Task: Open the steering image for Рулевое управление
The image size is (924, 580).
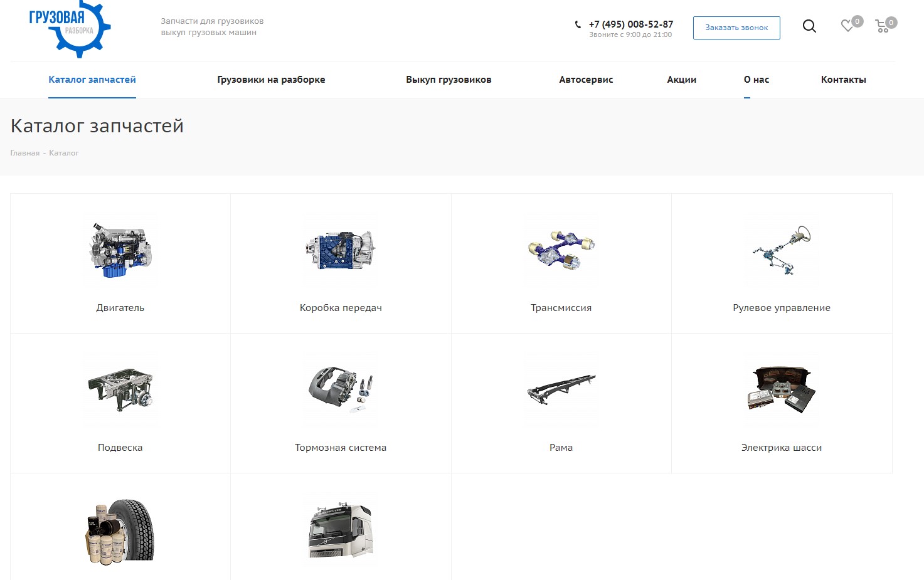Action: point(782,250)
